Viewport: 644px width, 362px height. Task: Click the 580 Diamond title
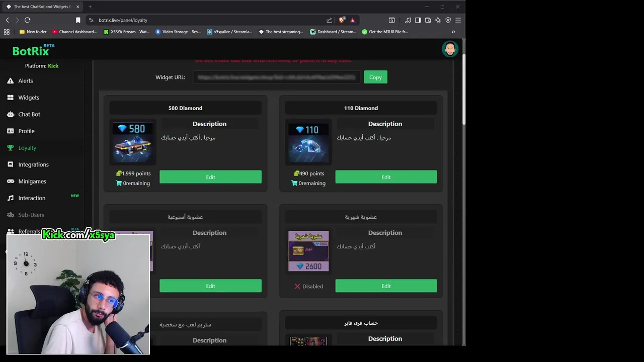(x=185, y=108)
